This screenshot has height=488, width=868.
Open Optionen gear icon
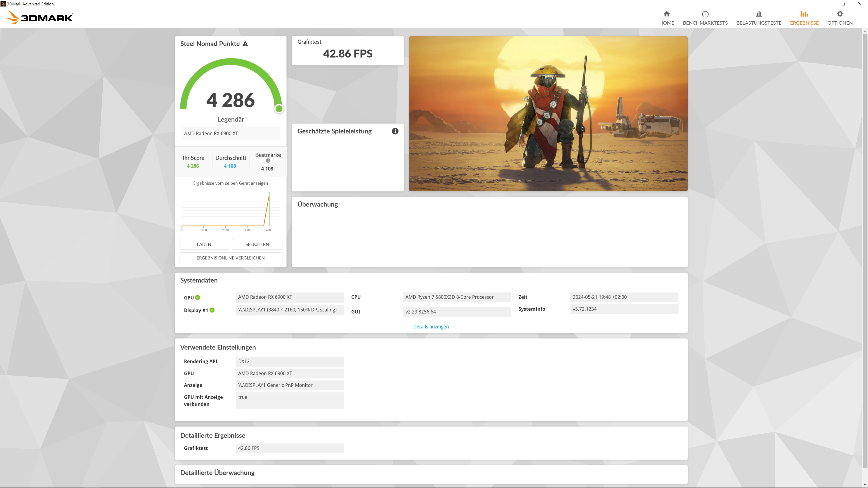click(840, 14)
